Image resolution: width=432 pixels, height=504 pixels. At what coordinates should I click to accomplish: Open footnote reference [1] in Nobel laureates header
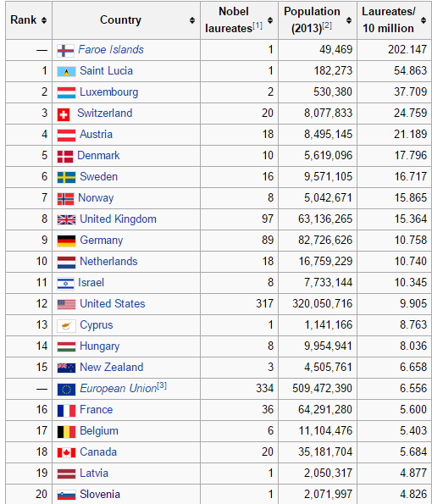pos(258,25)
